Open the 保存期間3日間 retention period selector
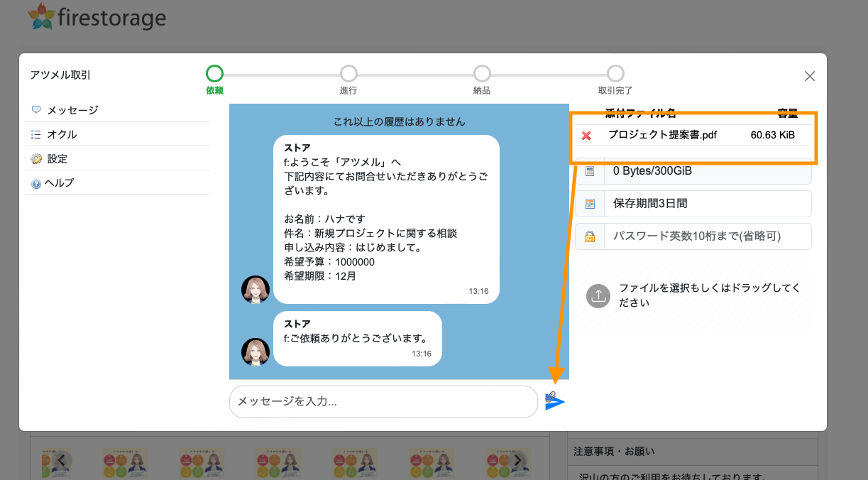Screen dimensions: 868x480 coord(707,204)
